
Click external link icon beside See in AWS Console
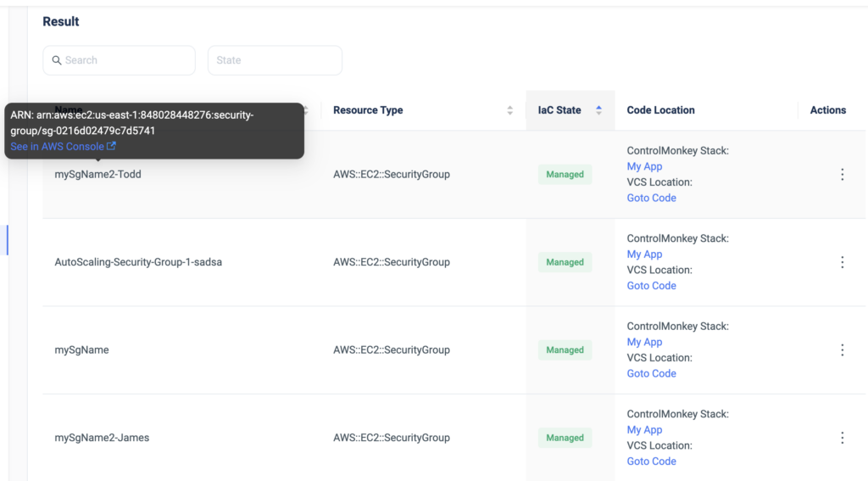pyautogui.click(x=111, y=146)
